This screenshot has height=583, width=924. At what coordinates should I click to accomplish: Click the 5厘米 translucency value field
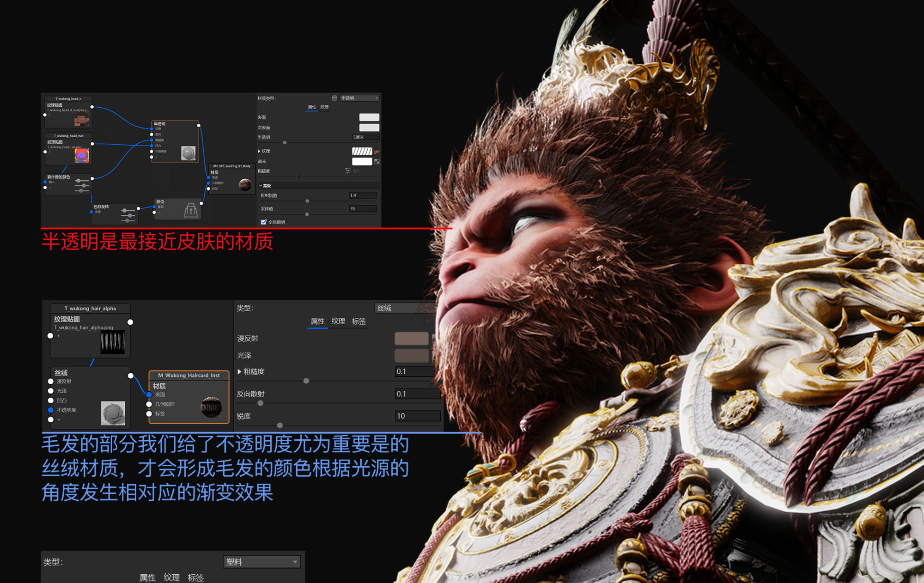[x=365, y=137]
